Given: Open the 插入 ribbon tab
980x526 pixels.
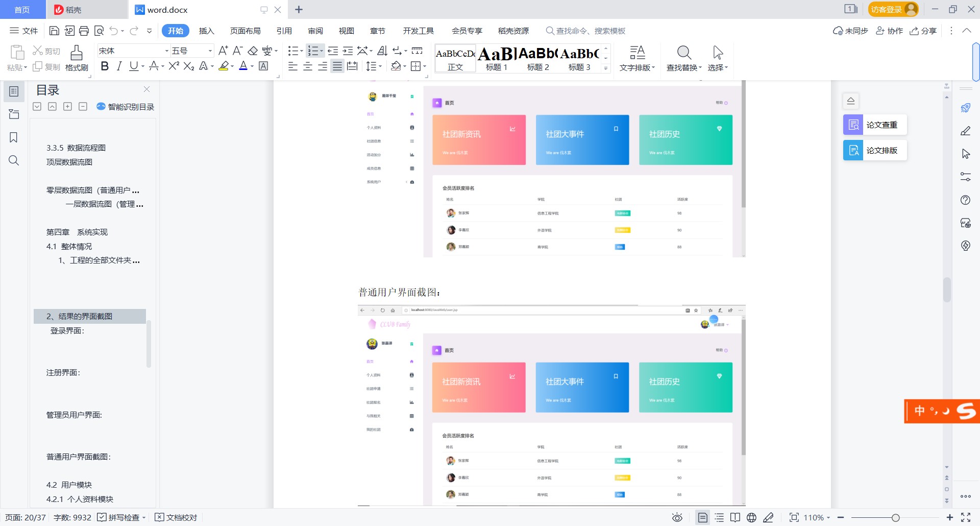Looking at the screenshot, I should click(x=206, y=31).
